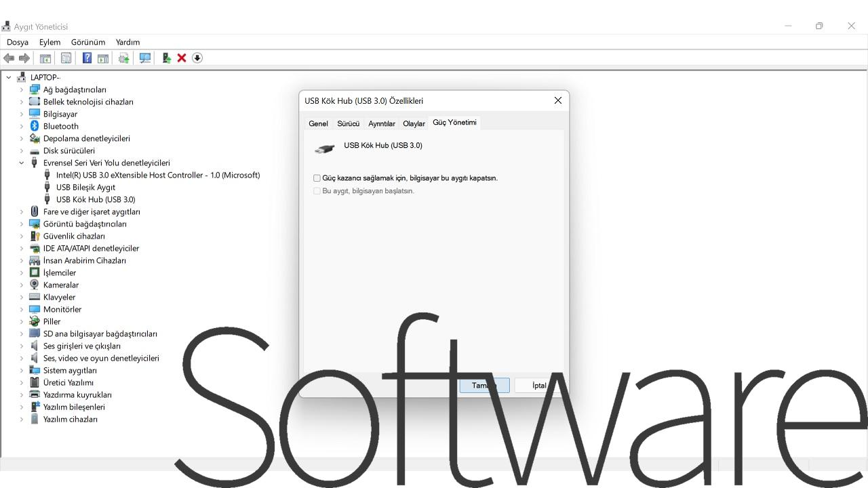
Task: Click the Back arrow in the toolbar
Action: pyautogui.click(x=9, y=58)
